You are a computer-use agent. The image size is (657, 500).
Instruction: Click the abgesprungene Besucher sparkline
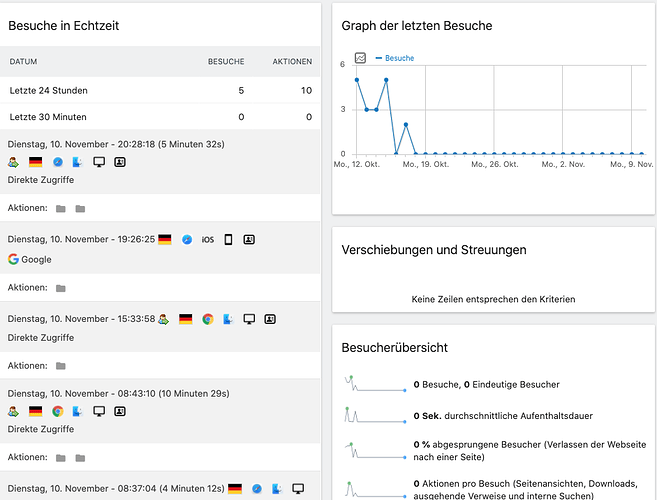click(375, 451)
